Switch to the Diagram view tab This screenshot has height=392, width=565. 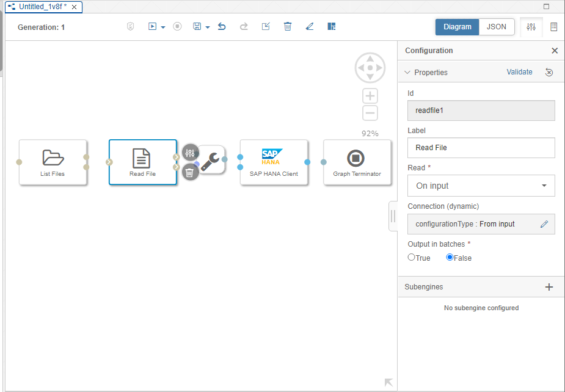tap(457, 27)
